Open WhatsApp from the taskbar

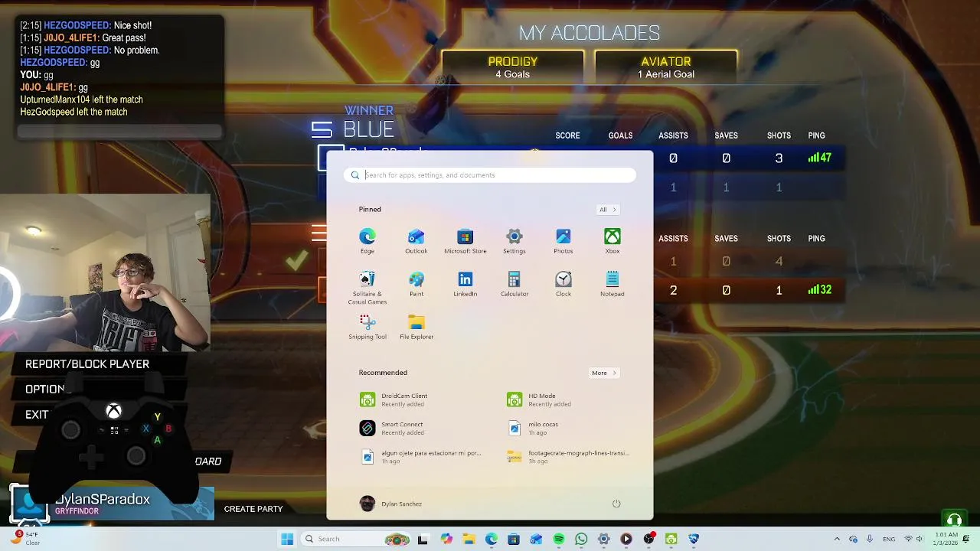click(581, 540)
